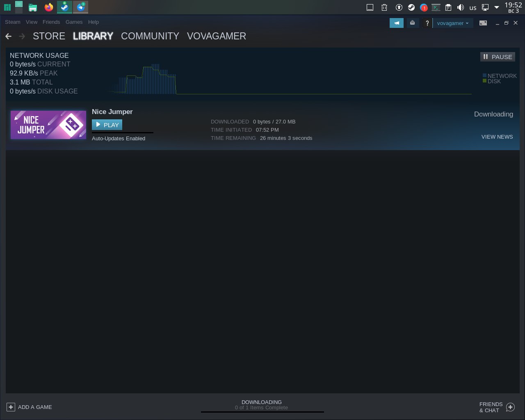Open tray icon with red notification badge
The image size is (525, 420).
pos(424,7)
